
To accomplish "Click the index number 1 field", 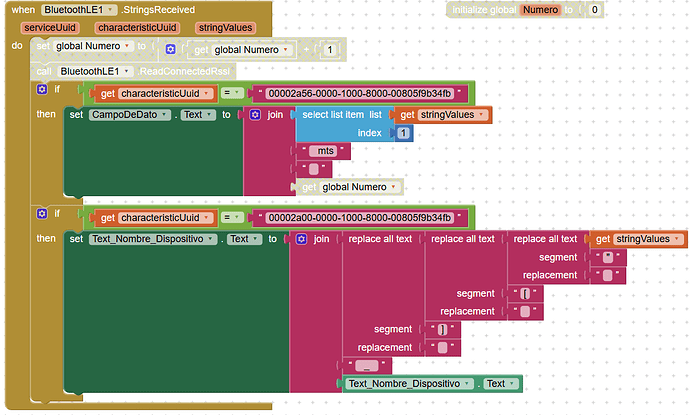I will coord(403,133).
